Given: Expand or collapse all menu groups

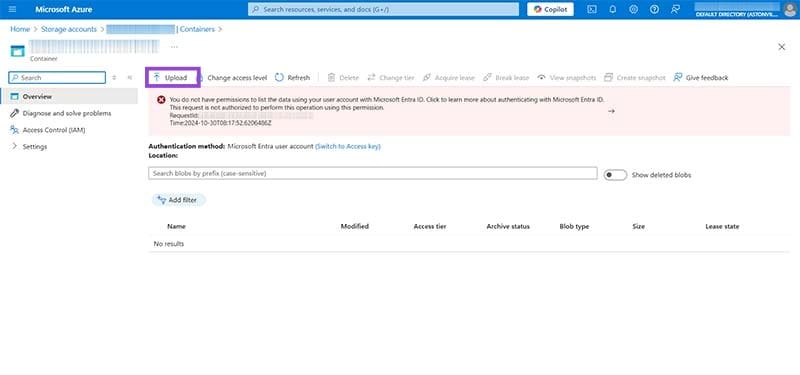Looking at the screenshot, I should [x=114, y=78].
